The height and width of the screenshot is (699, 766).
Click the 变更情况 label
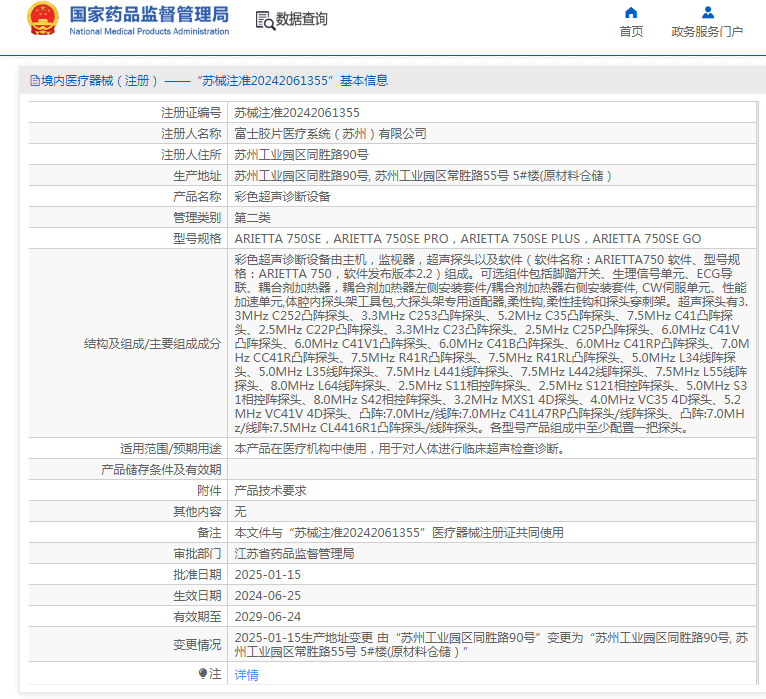click(x=197, y=645)
